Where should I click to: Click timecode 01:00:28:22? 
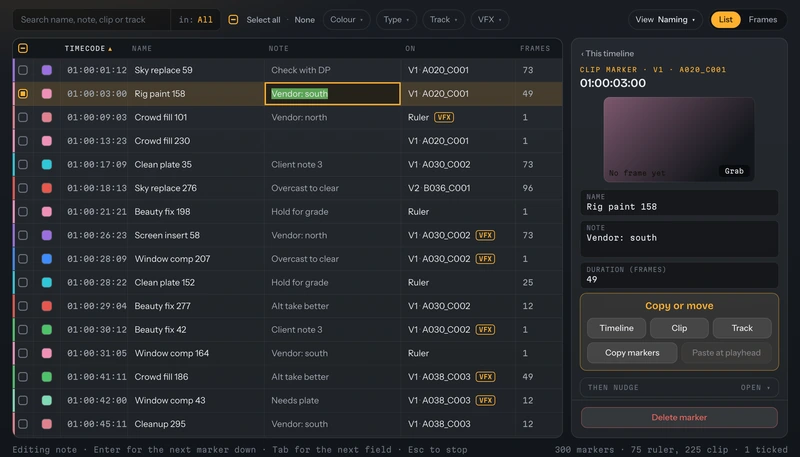coord(97,283)
